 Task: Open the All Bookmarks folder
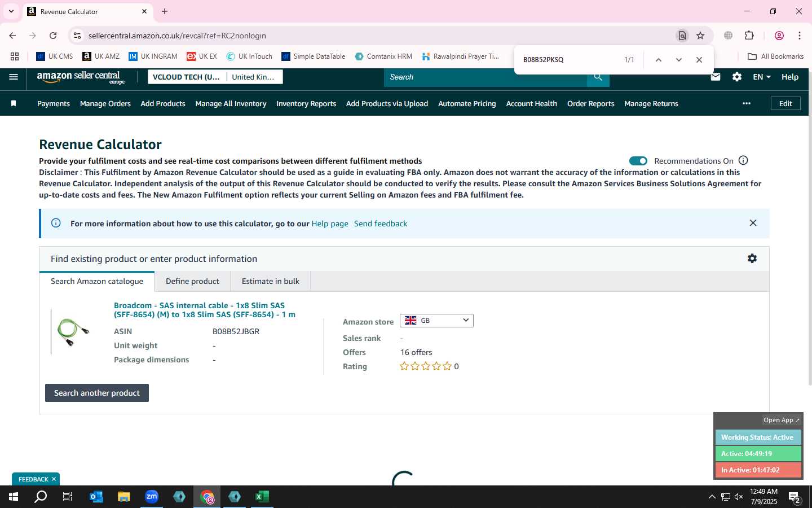pos(775,56)
